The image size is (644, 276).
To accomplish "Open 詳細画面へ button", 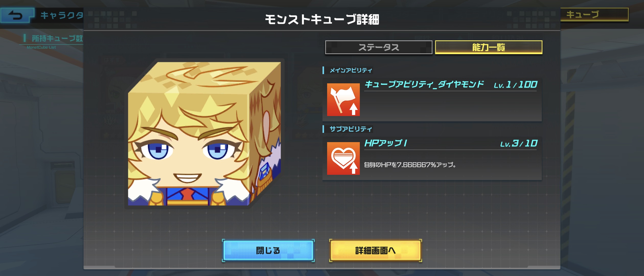I will point(376,250).
